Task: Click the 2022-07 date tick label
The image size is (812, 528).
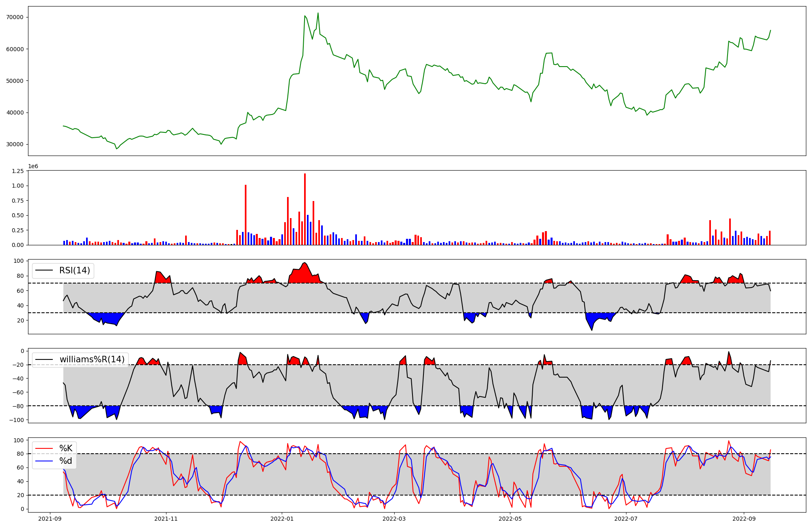Action: [x=626, y=519]
